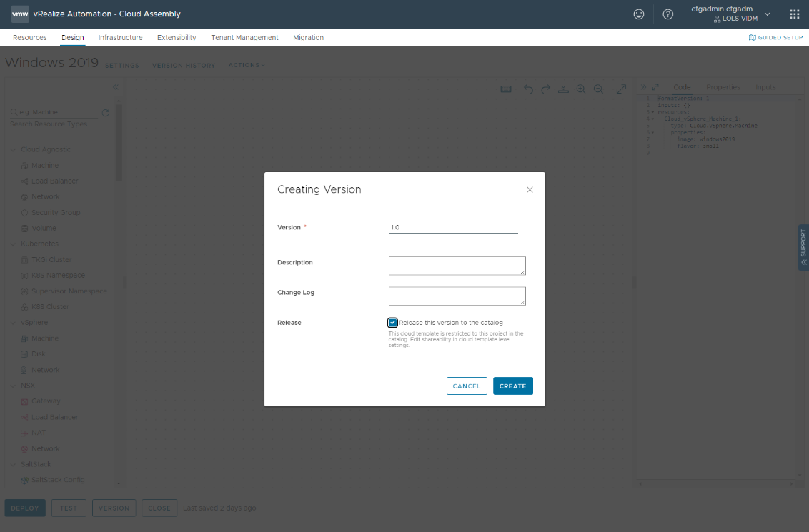Open the Support side tab
The height and width of the screenshot is (532, 809).
[803, 248]
